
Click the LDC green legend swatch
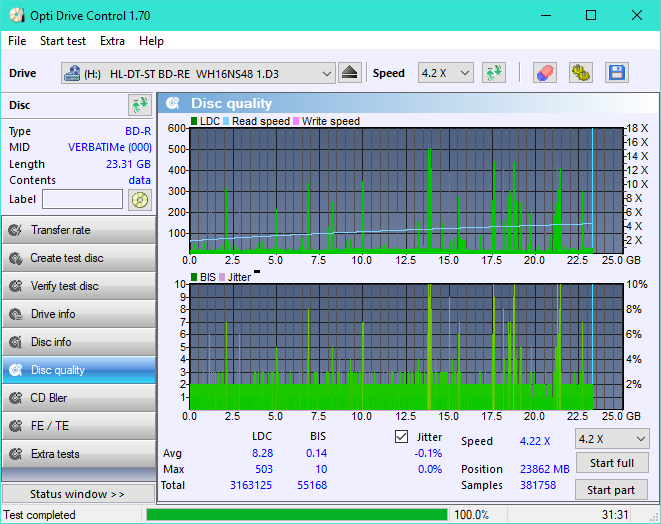click(194, 121)
